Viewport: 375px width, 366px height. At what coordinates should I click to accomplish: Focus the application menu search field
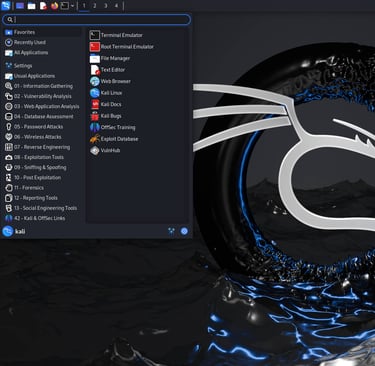tap(97, 20)
